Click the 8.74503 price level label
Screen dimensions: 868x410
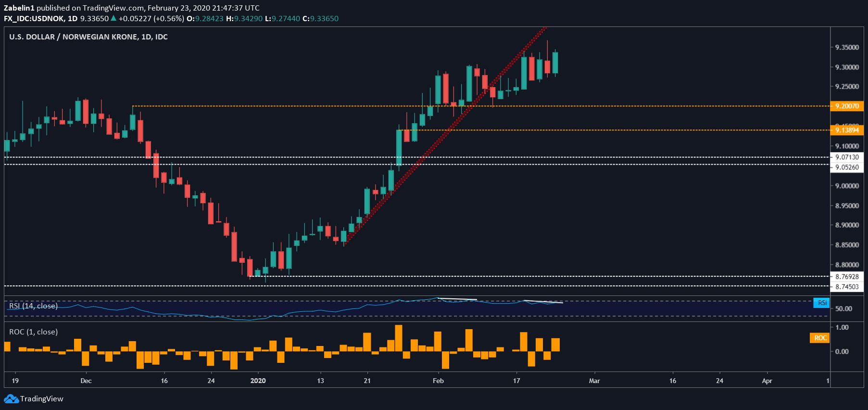click(847, 287)
